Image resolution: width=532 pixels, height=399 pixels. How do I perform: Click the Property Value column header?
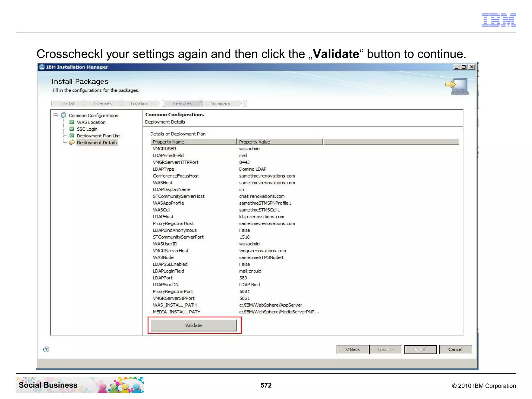point(280,142)
